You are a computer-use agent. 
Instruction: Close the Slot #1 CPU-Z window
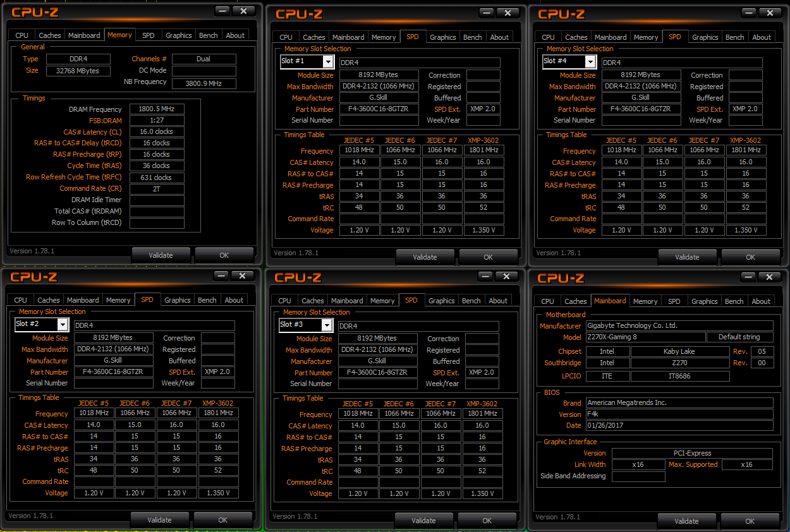(506, 13)
